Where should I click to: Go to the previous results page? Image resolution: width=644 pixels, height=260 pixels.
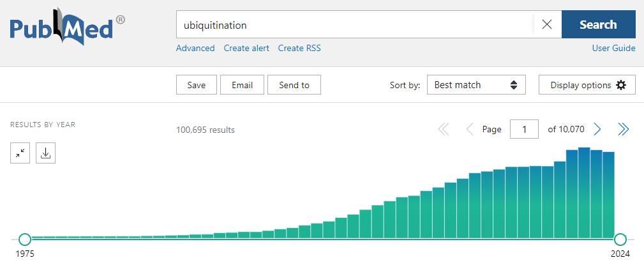470,130
